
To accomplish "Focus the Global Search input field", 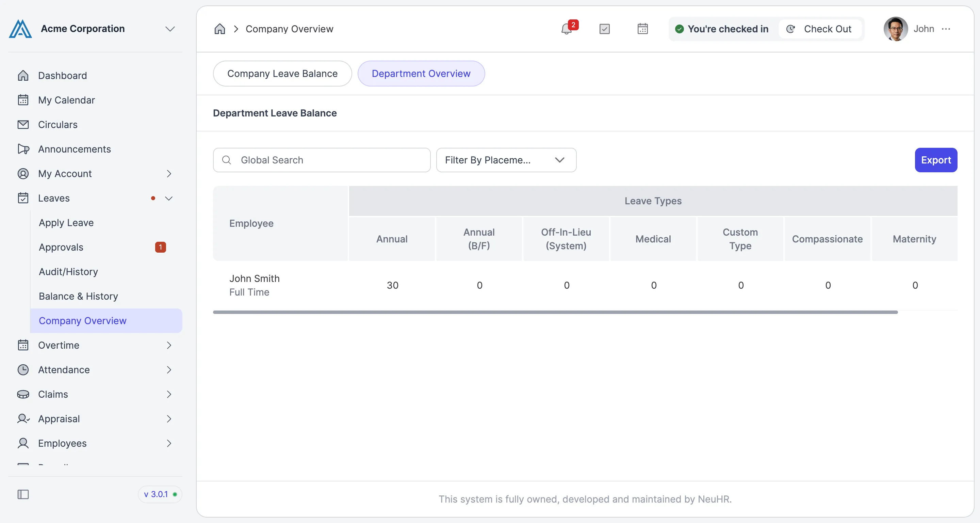I will point(322,160).
